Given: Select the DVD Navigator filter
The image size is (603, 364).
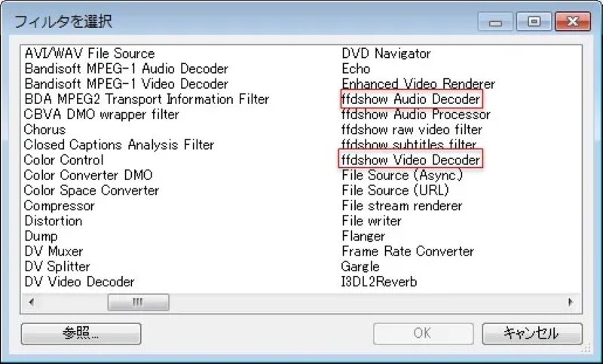Looking at the screenshot, I should tap(386, 54).
